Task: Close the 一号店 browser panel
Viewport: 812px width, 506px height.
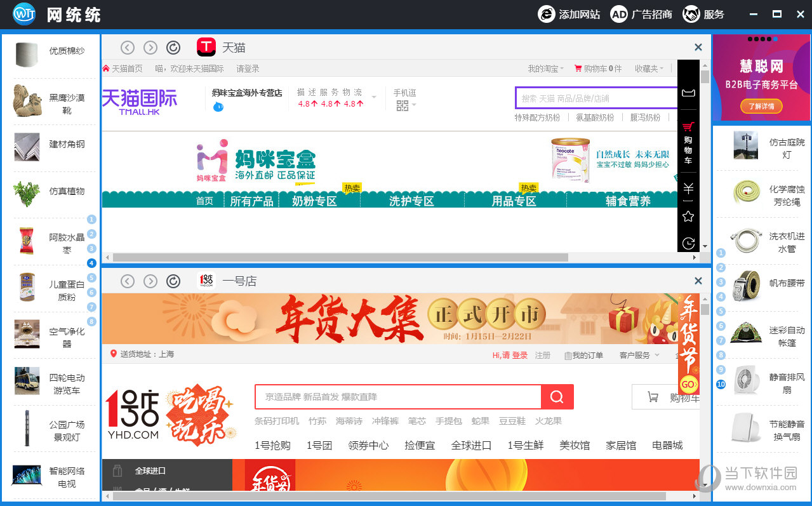Action: (698, 281)
